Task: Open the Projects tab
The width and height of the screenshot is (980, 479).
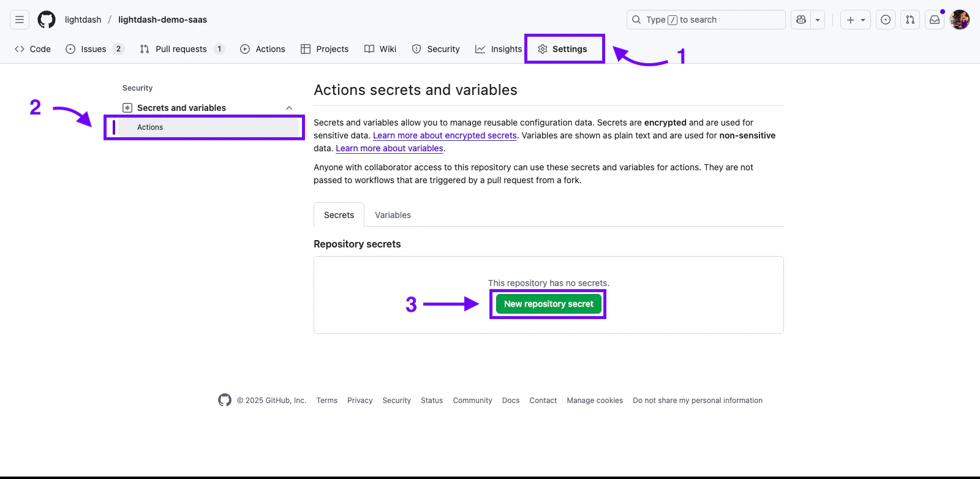Action: [325, 49]
